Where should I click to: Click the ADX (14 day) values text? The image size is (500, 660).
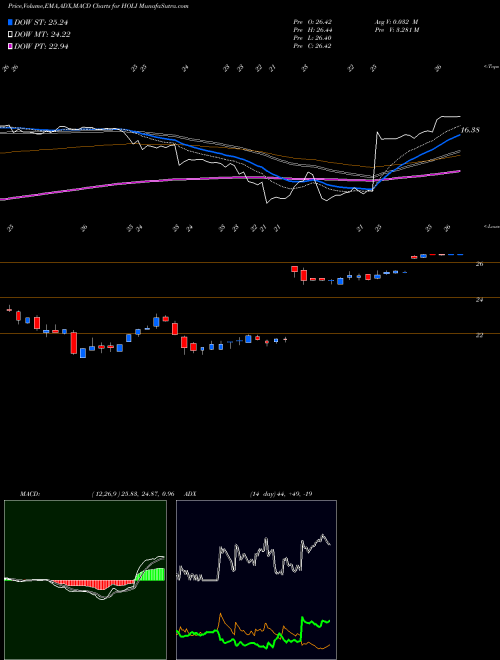pos(280,494)
